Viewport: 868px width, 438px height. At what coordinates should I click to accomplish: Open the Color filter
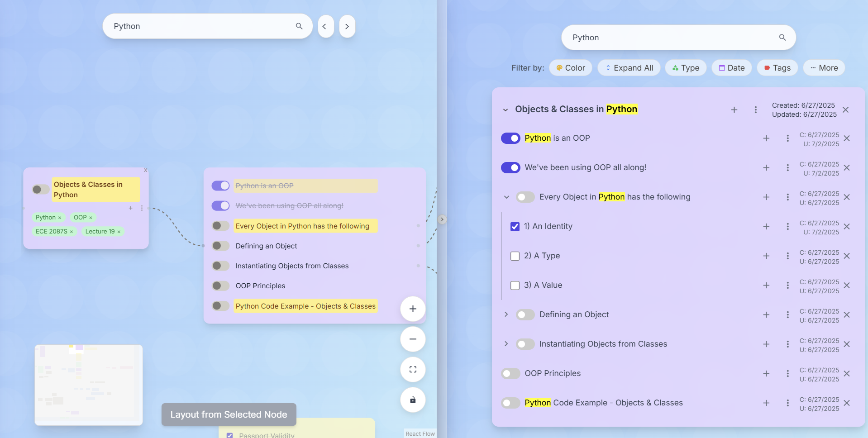pos(571,68)
